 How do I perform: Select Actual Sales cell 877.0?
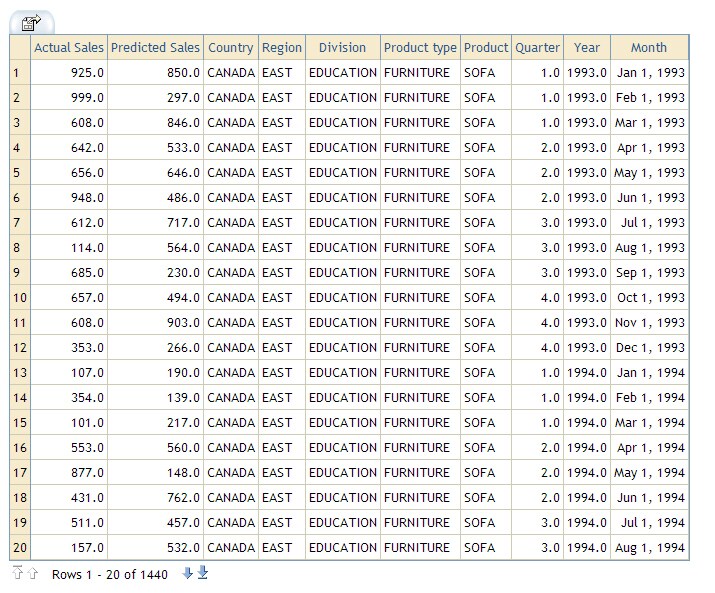69,473
